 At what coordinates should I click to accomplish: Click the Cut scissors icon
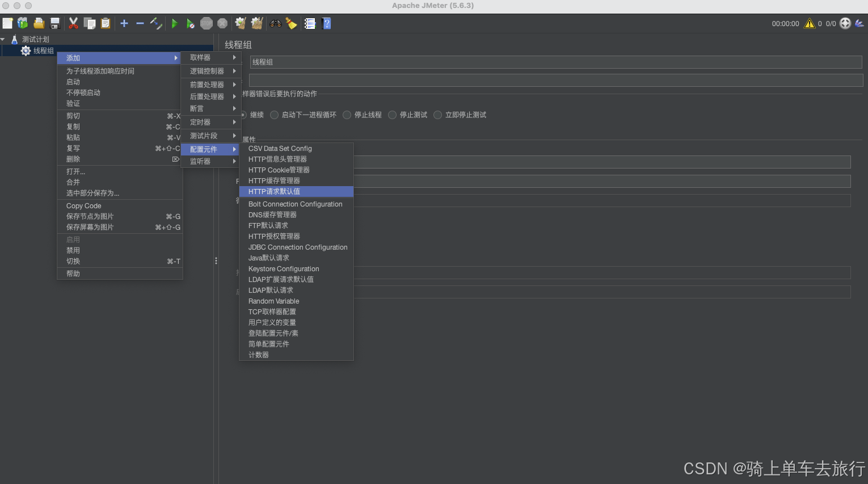click(x=73, y=23)
